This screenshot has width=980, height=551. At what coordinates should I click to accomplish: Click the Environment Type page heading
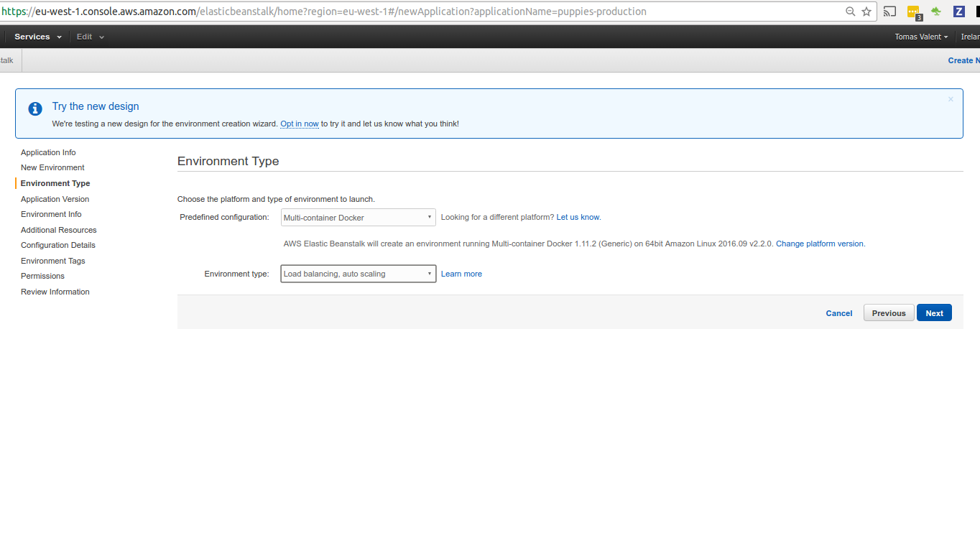point(228,161)
